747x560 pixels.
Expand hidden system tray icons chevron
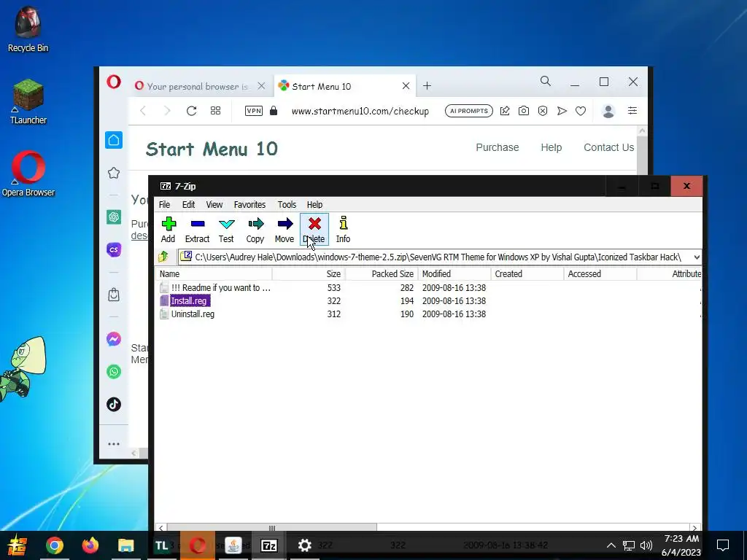point(611,545)
